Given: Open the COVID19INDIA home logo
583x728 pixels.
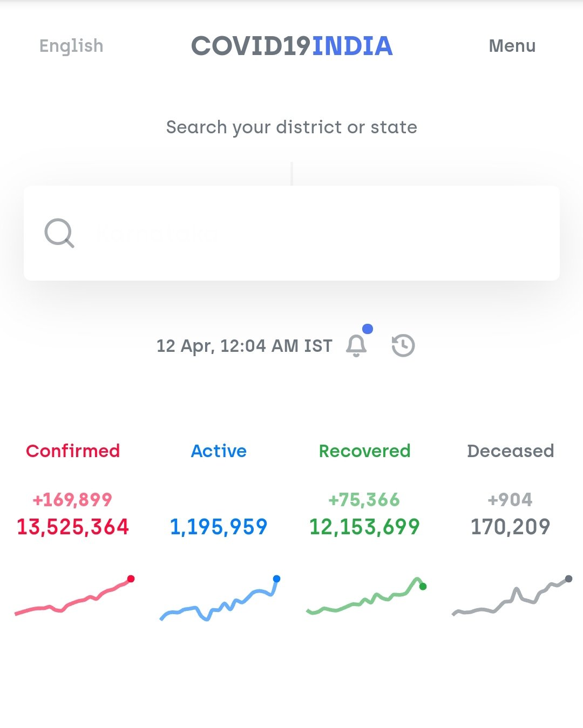Looking at the screenshot, I should point(291,46).
